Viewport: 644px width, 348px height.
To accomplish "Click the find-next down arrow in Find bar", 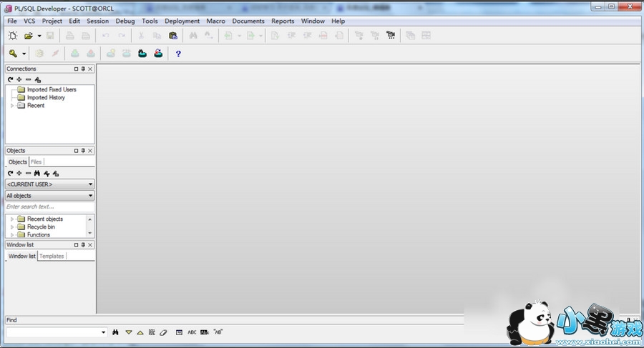I will (x=128, y=332).
